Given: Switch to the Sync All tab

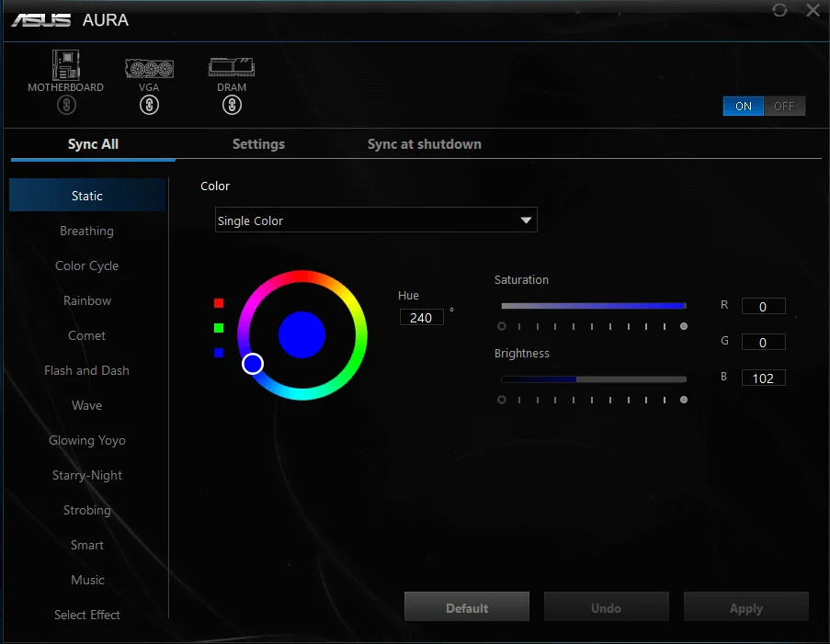Looking at the screenshot, I should 93,144.
